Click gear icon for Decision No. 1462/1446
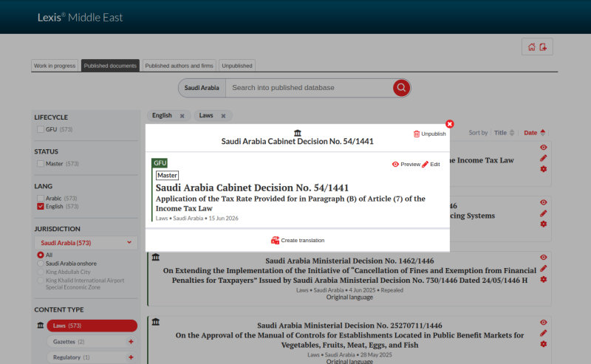This screenshot has width=591, height=364. pos(543,280)
